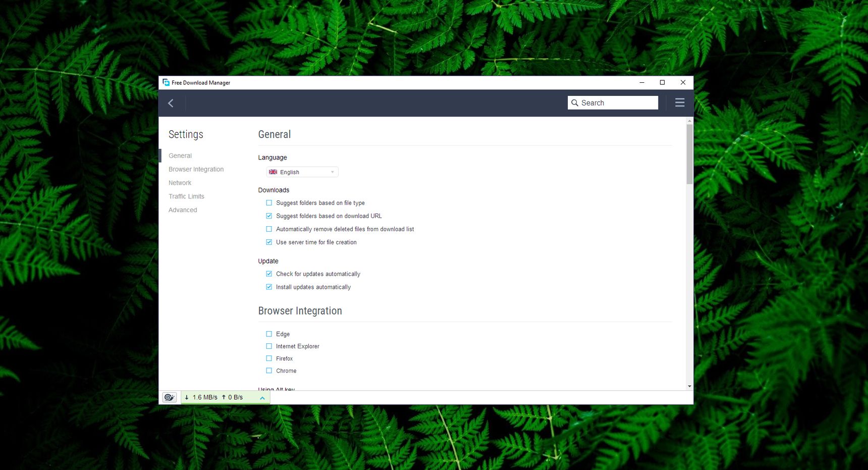Click the Free Download Manager title icon
This screenshot has height=470, width=868.
[166, 82]
